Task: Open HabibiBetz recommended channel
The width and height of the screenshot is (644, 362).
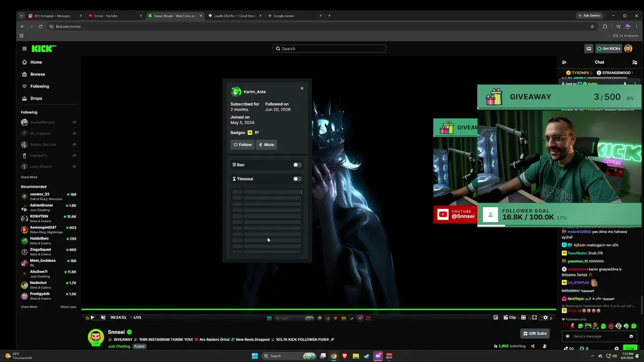Action: 48,240
